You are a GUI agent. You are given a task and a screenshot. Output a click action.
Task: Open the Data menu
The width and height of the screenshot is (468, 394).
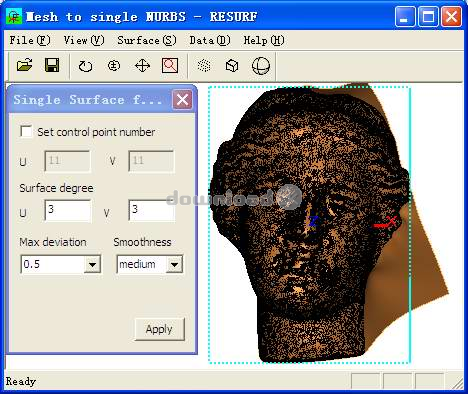pos(210,41)
